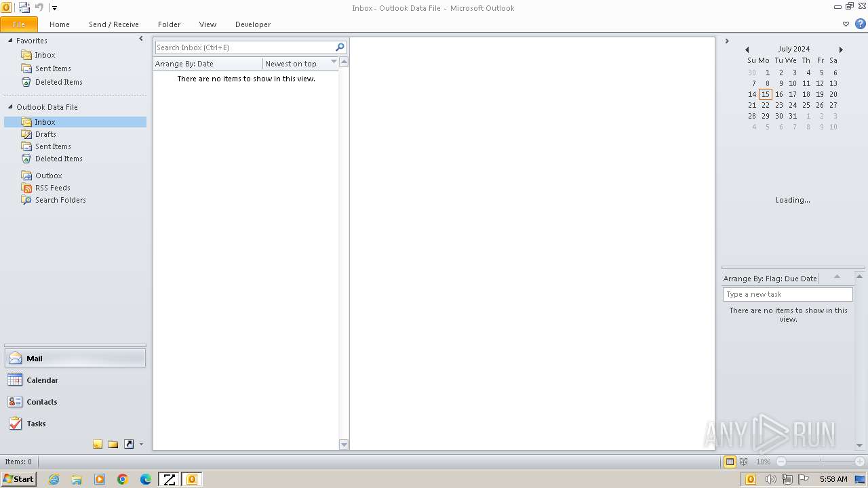Click the Send/Receive All Folders quick access icon
This screenshot has width=868, height=488.
click(24, 7)
